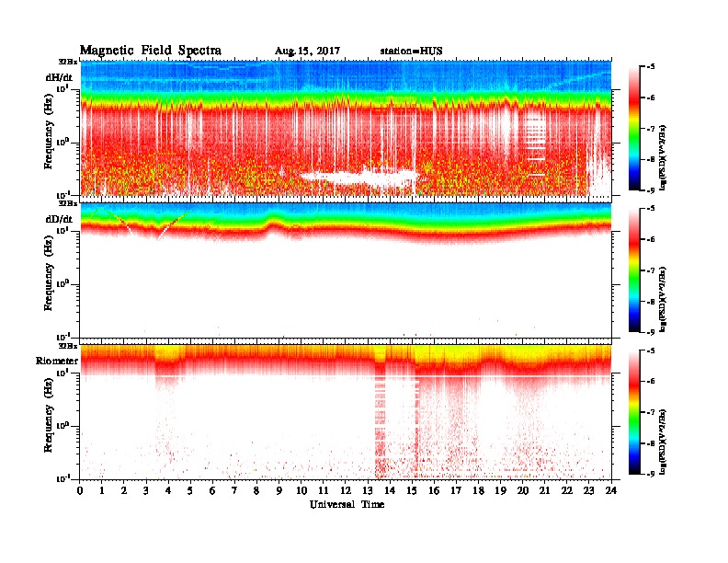Image resolution: width=728 pixels, height=563 pixels.
Task: Click the 'station=HUS' label
Action: point(411,52)
